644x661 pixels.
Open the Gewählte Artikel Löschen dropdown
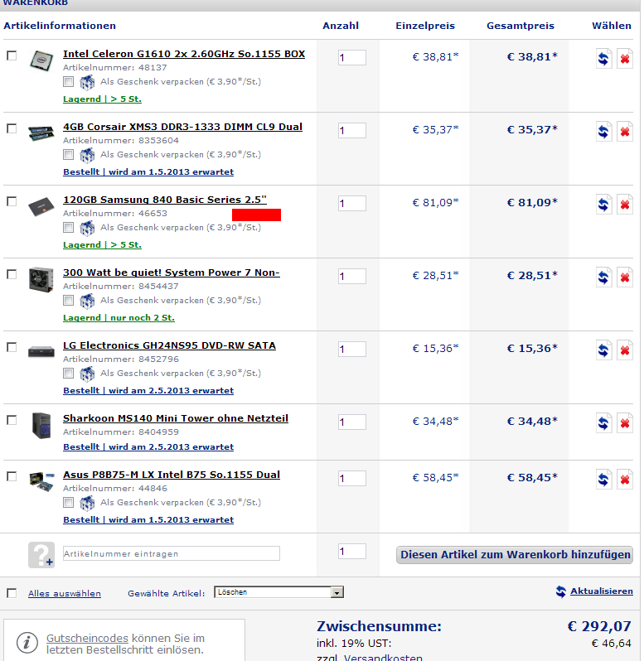coord(278,592)
